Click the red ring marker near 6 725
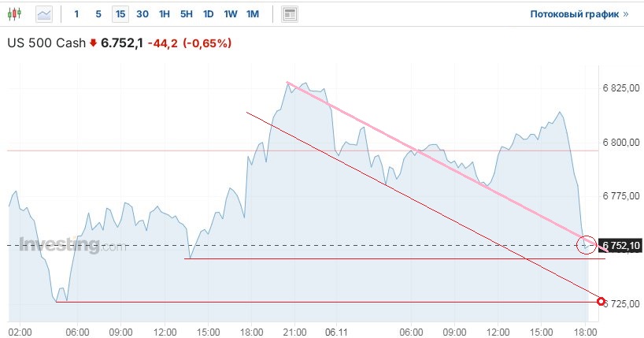The width and height of the screenshot is (644, 338). [602, 302]
